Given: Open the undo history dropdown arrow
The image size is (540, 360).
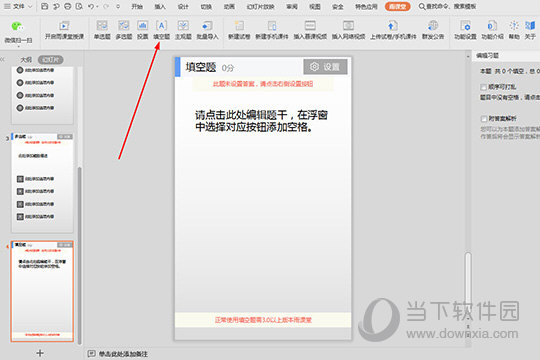Looking at the screenshot, I should [97, 6].
